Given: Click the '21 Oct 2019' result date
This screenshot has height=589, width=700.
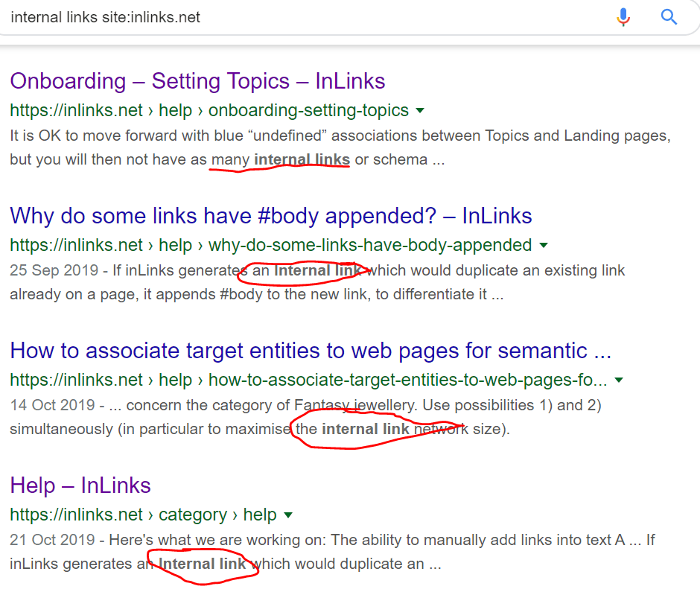Looking at the screenshot, I should click(52, 540).
